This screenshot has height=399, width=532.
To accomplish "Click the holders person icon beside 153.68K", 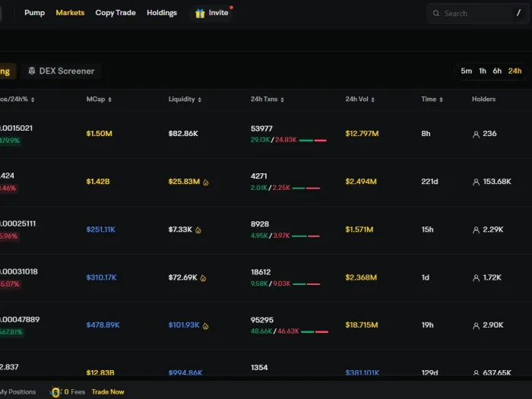I will tap(477, 182).
